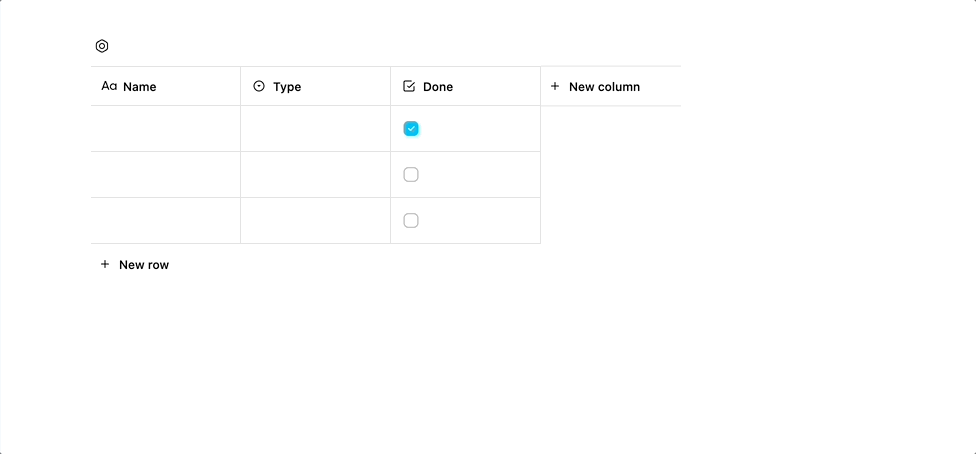
Task: Add a New column to the table
Action: pos(611,86)
